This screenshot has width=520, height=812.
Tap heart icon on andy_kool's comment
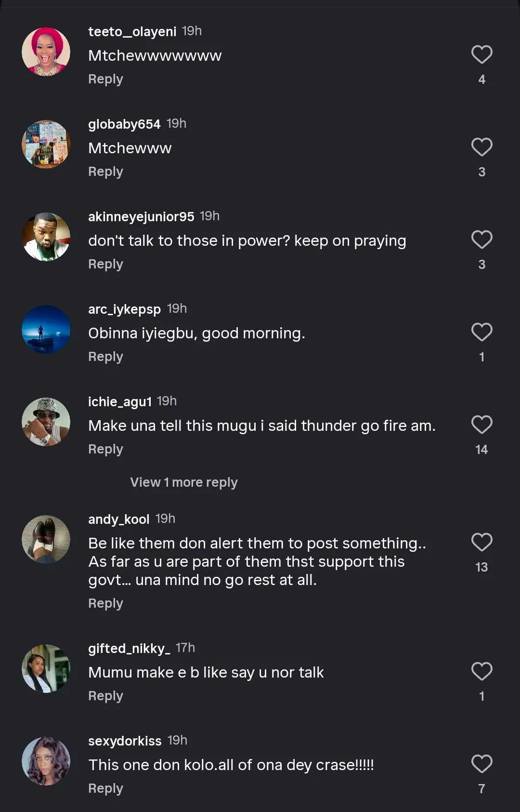pyautogui.click(x=481, y=543)
